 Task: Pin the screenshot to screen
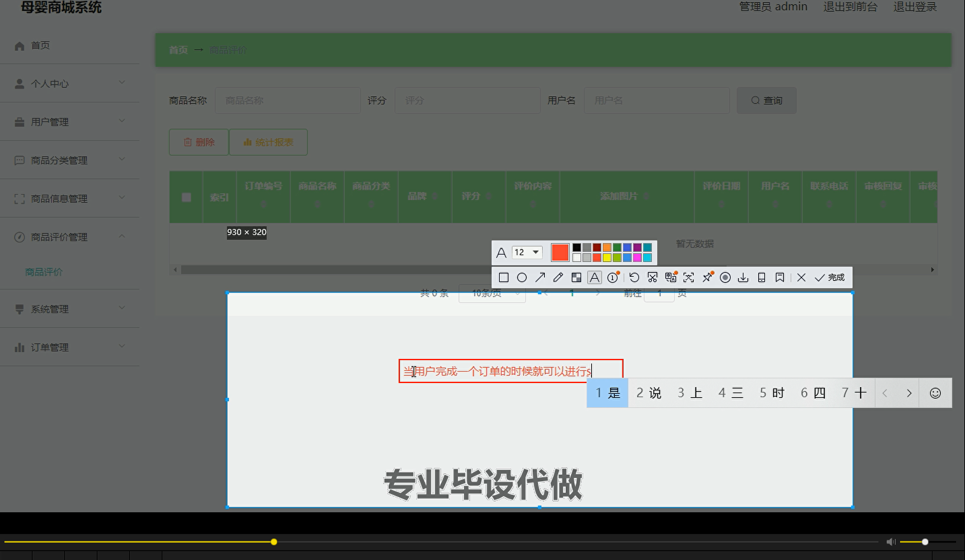pyautogui.click(x=707, y=277)
